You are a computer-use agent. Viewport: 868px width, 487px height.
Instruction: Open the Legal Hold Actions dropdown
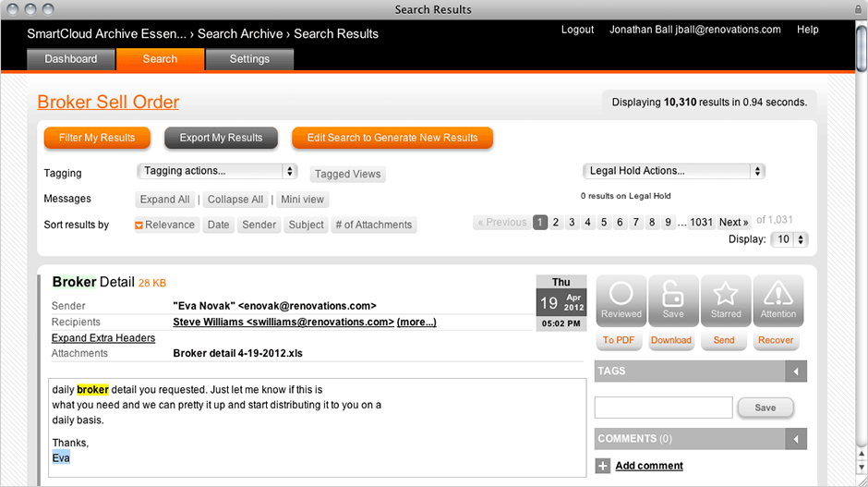pos(674,171)
